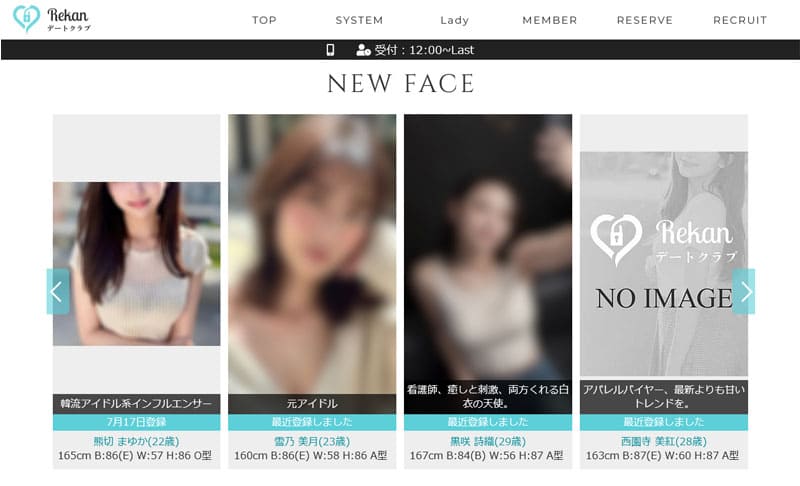
Task: Open the SYSTEM menu item
Action: 359,20
